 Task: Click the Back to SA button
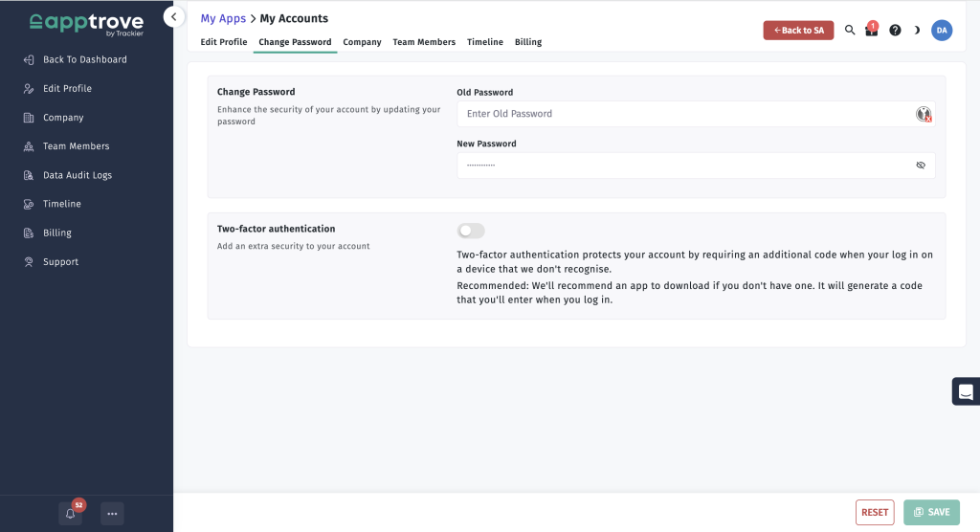pos(798,30)
